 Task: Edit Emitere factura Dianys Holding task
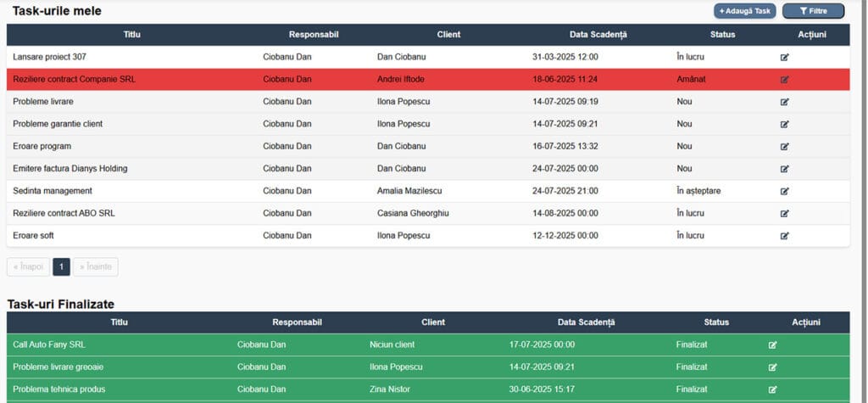pyautogui.click(x=784, y=169)
